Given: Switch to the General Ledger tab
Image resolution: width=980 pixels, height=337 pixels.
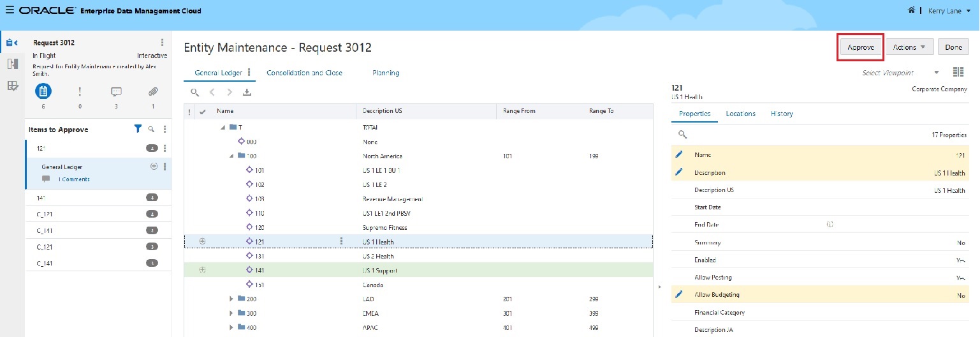Looking at the screenshot, I should pos(219,73).
